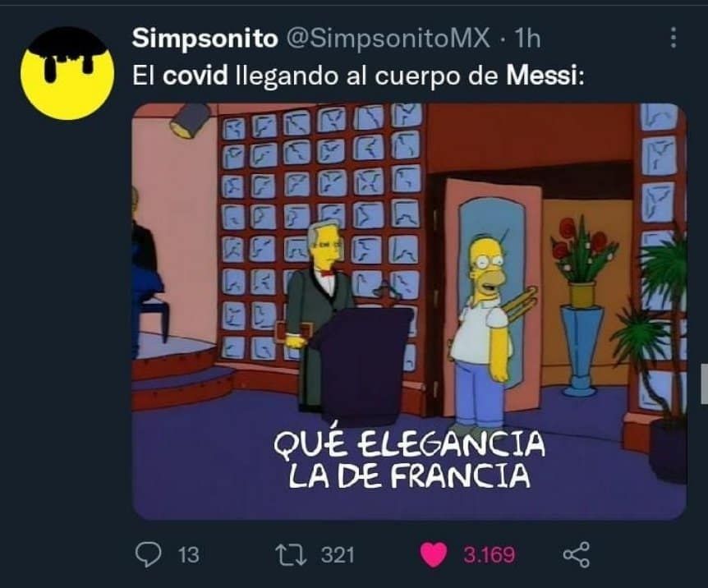Click the QUÉ ELEGANCIA LA DE FRANCIA caption
The width and height of the screenshot is (708, 588).
coord(409,459)
